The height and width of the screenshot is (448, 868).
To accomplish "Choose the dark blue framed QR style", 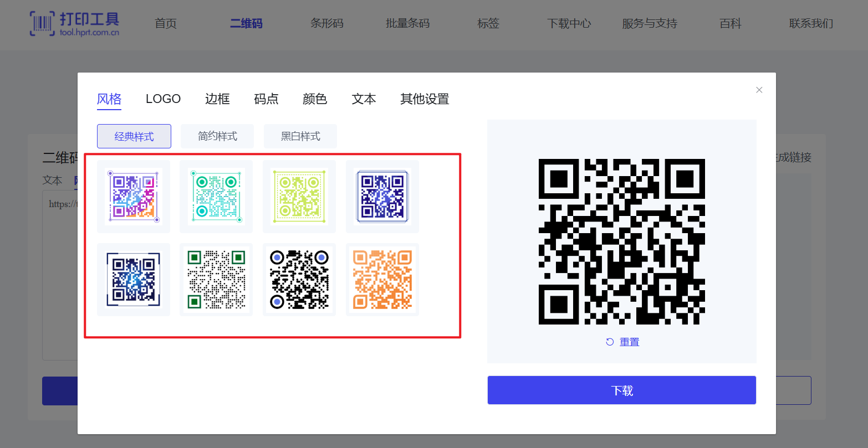I will click(382, 197).
